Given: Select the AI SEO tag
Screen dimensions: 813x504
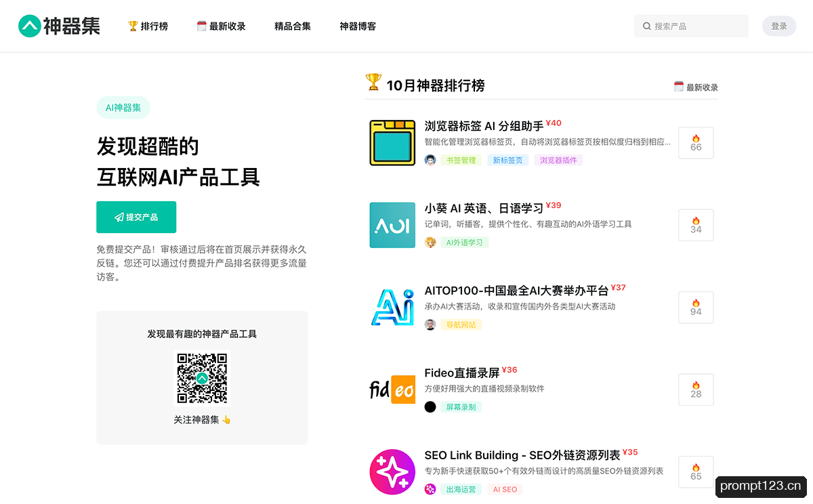Looking at the screenshot, I should pyautogui.click(x=505, y=490).
